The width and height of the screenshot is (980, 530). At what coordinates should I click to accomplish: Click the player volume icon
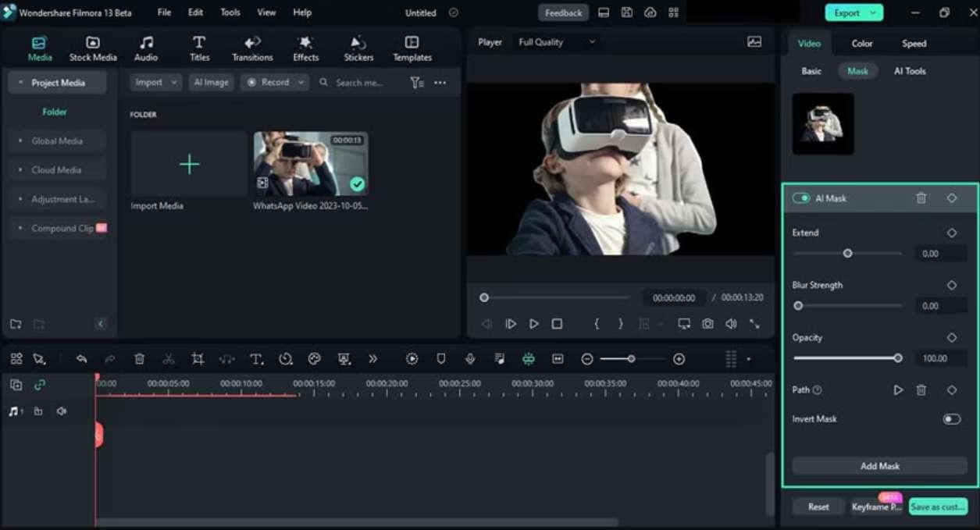[x=731, y=323]
